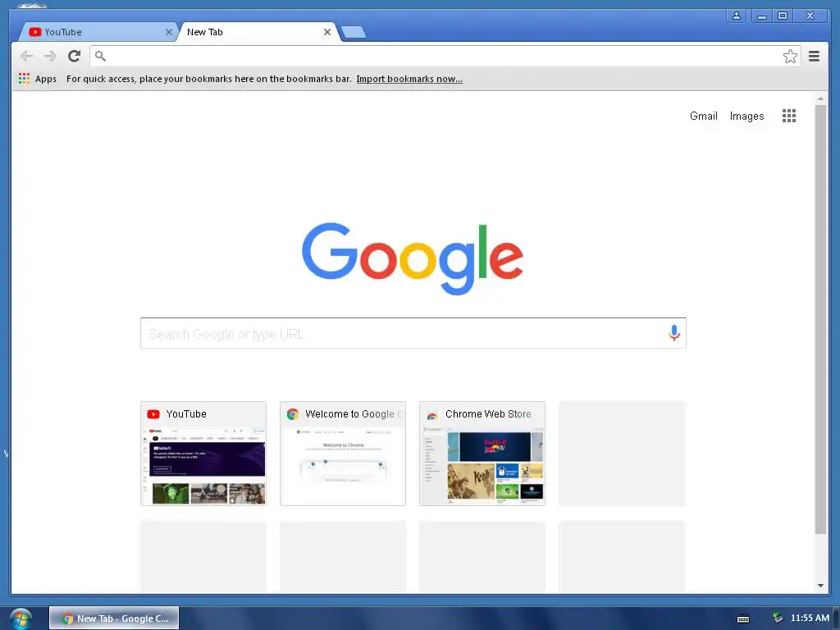The width and height of the screenshot is (840, 630).
Task: Switch to the YouTube tab
Action: [98, 32]
